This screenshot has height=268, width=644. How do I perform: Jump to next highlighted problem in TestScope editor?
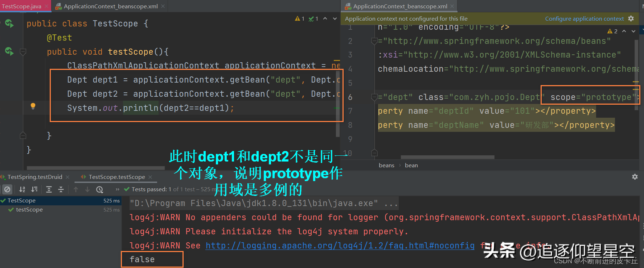tap(335, 18)
